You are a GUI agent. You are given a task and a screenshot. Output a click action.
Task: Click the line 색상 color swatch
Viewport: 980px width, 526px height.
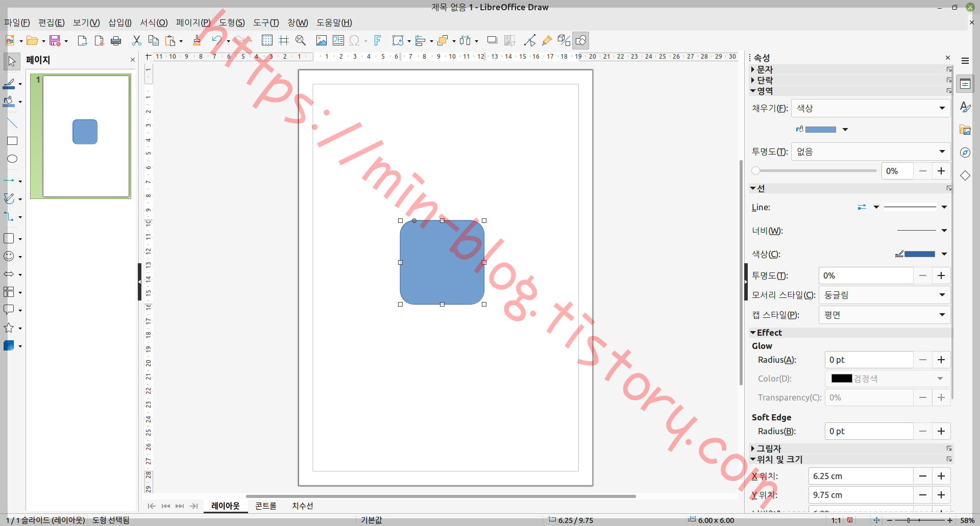coord(920,254)
